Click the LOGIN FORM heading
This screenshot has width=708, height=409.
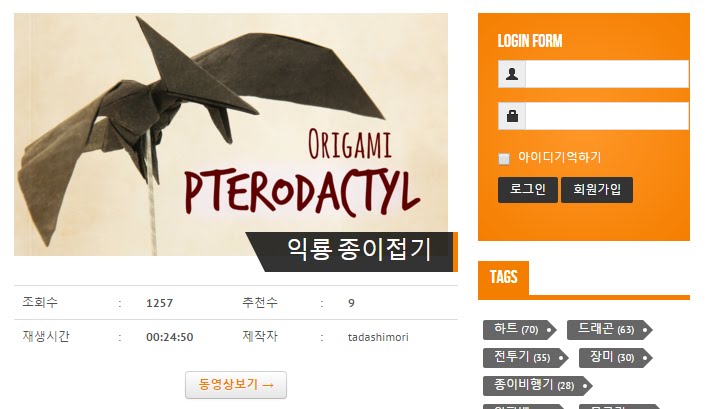tap(530, 41)
